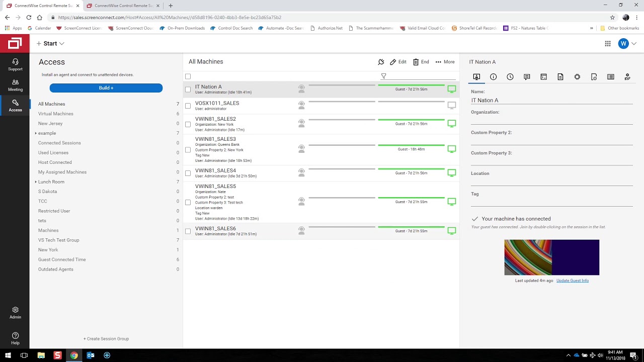Click the host headset icon for VWIN81_SALES2

click(x=301, y=123)
